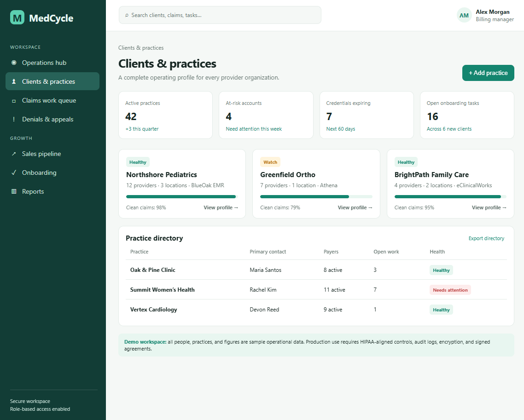Click the +3 this quarter text
The height and width of the screenshot is (420, 524).
(142, 129)
